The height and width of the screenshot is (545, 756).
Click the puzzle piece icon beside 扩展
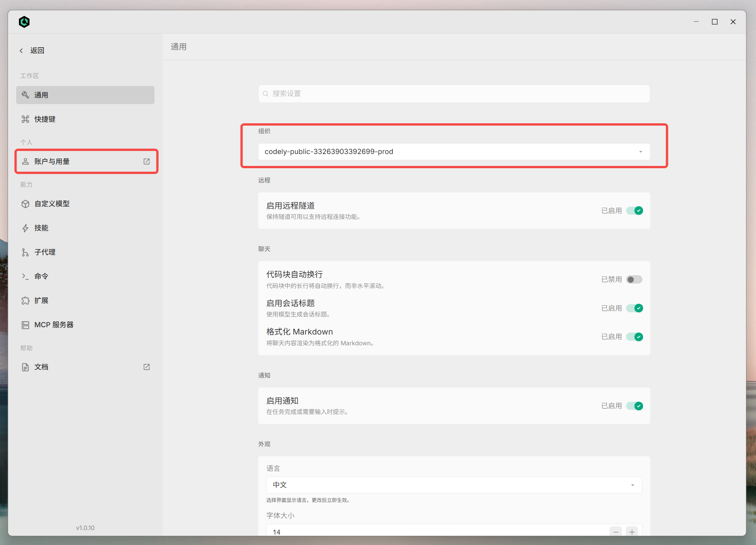coord(25,300)
